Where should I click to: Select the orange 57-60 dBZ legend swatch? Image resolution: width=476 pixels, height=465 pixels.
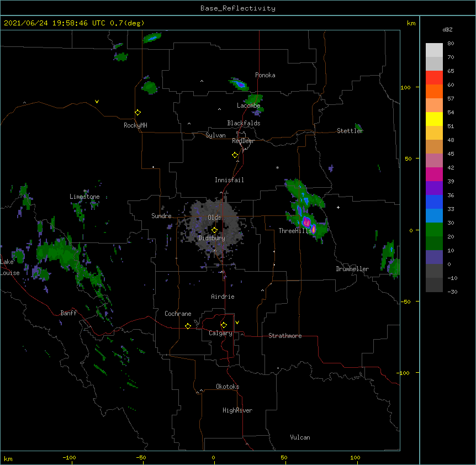pyautogui.click(x=434, y=91)
